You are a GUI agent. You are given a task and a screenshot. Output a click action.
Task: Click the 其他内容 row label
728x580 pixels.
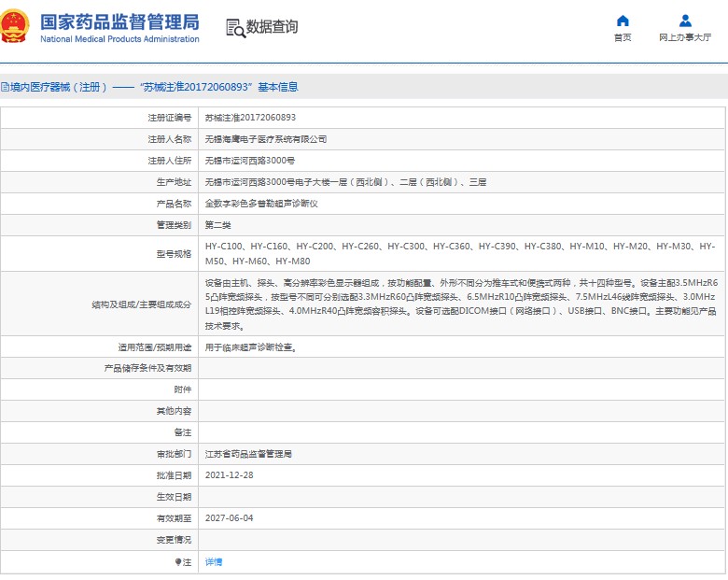click(x=174, y=411)
